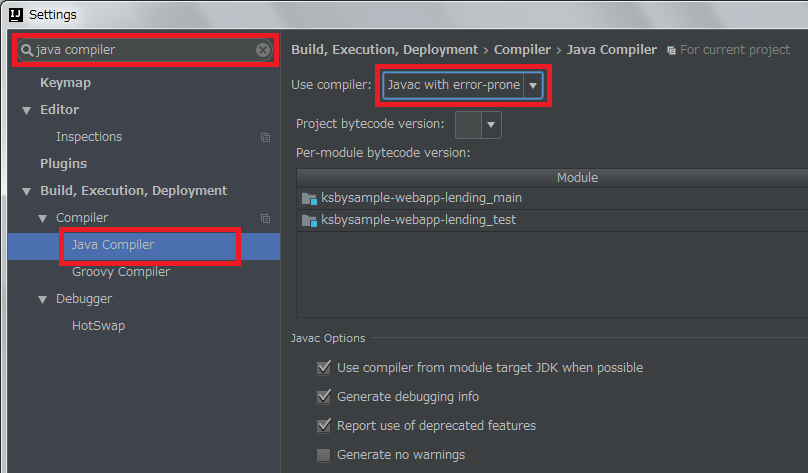Click project-level icon next to Inspections
This screenshot has width=808, height=473.
265,137
